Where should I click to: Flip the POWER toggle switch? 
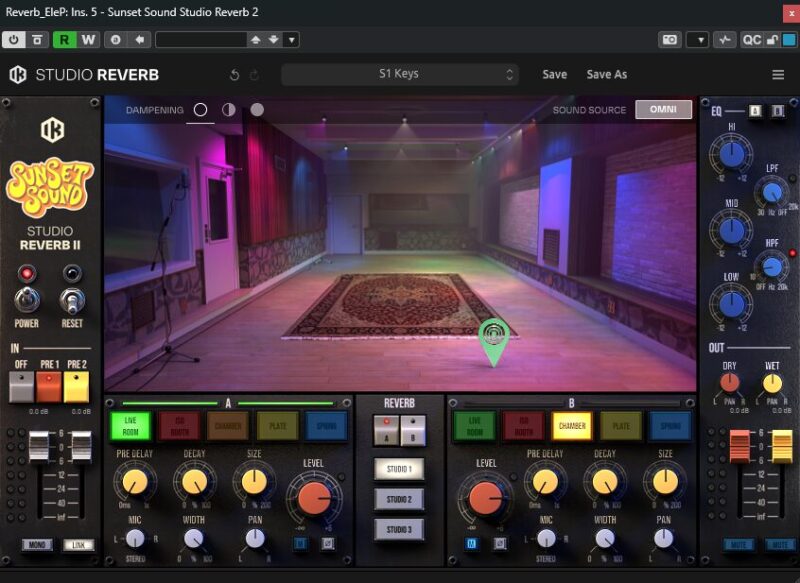coord(27,300)
